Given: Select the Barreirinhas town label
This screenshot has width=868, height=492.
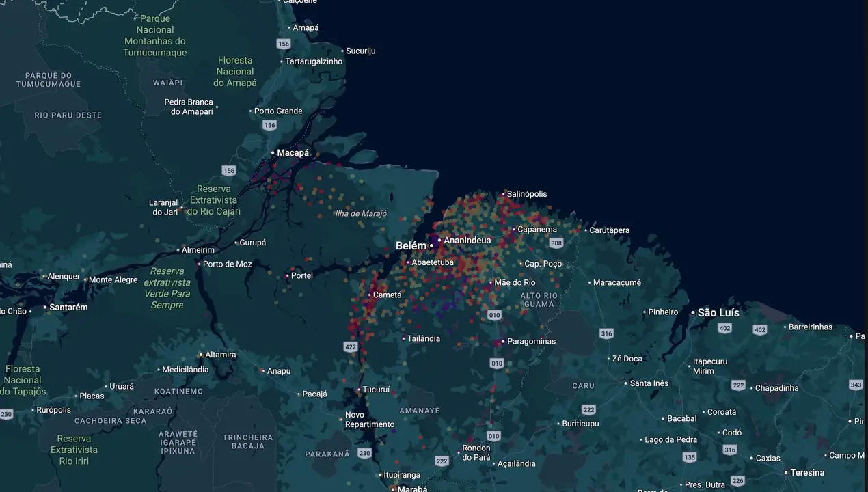Looking at the screenshot, I should [811, 327].
